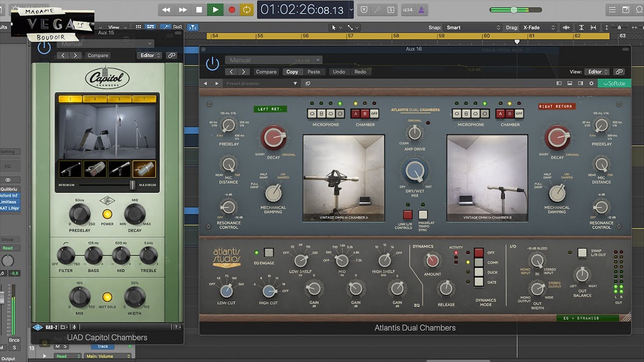Go to next preset in the Atlantis header
Screen dimensions: 644x362
point(244,72)
